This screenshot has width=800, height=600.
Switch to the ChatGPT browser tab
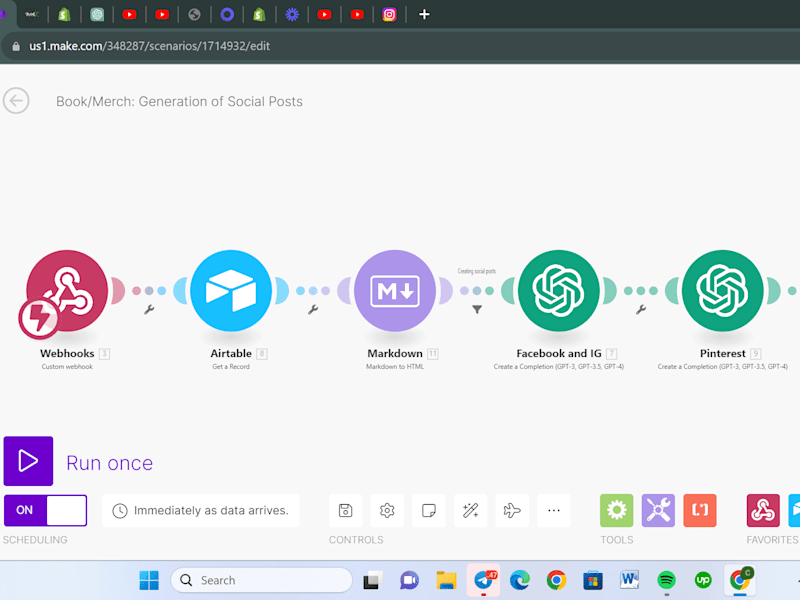(x=97, y=14)
